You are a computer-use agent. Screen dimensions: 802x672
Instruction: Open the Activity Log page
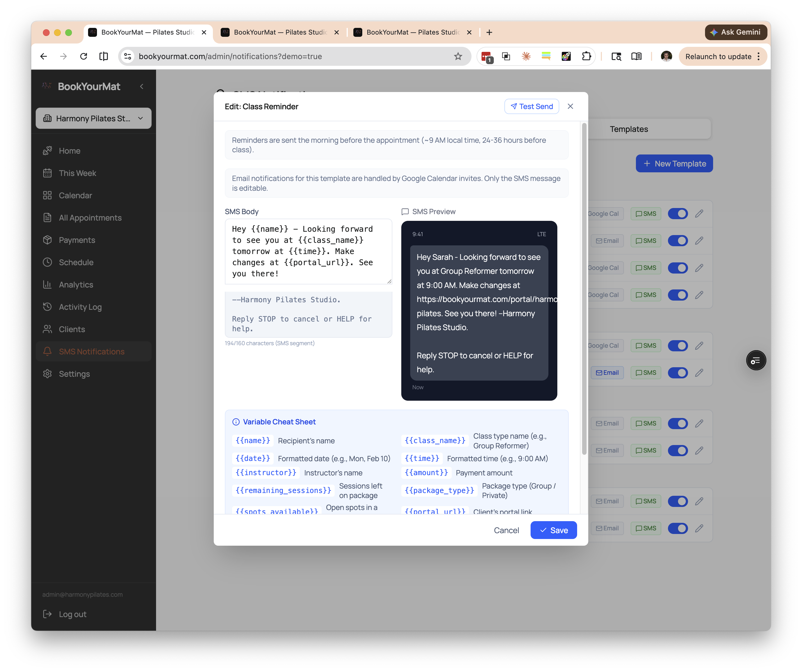click(80, 307)
